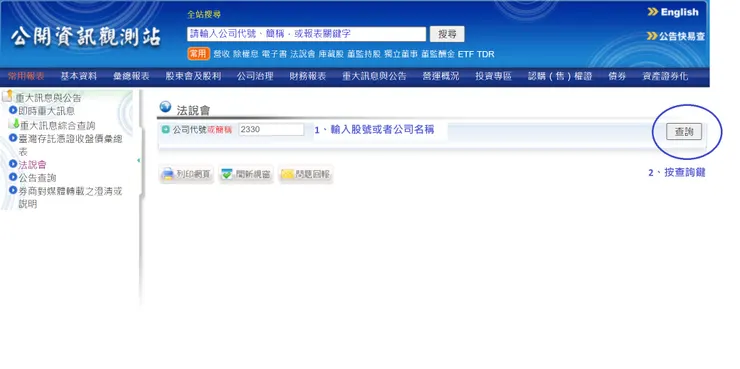Screen dimensions: 740x369
Task: Open the 財務報表 menu
Action: click(308, 76)
